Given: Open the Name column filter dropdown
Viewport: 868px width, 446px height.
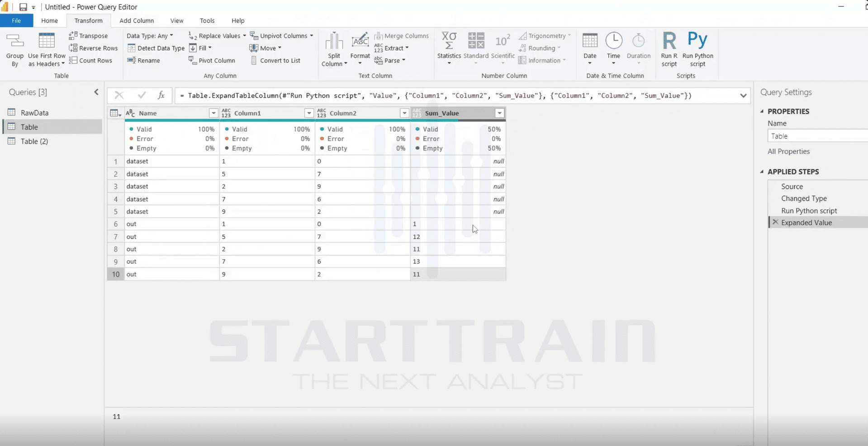Looking at the screenshot, I should click(x=213, y=113).
